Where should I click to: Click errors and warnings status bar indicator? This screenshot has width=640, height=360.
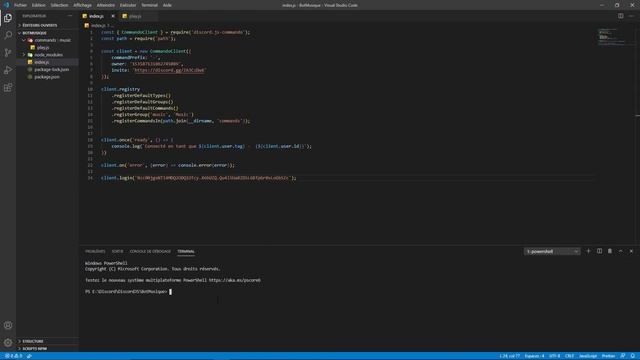(13, 356)
